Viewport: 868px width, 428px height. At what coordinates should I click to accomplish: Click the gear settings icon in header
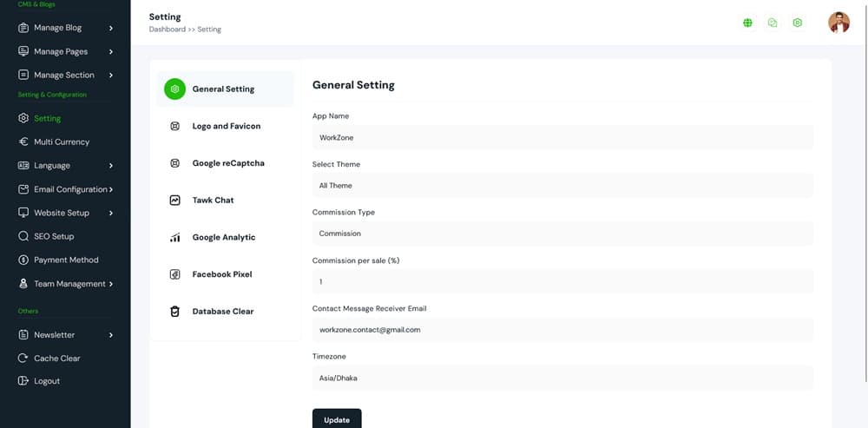(798, 23)
